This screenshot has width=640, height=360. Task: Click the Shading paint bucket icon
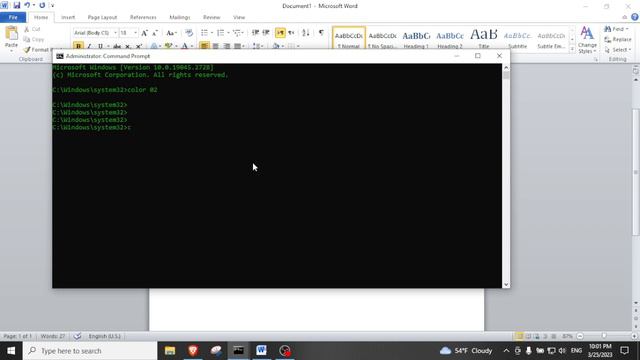[x=276, y=46]
